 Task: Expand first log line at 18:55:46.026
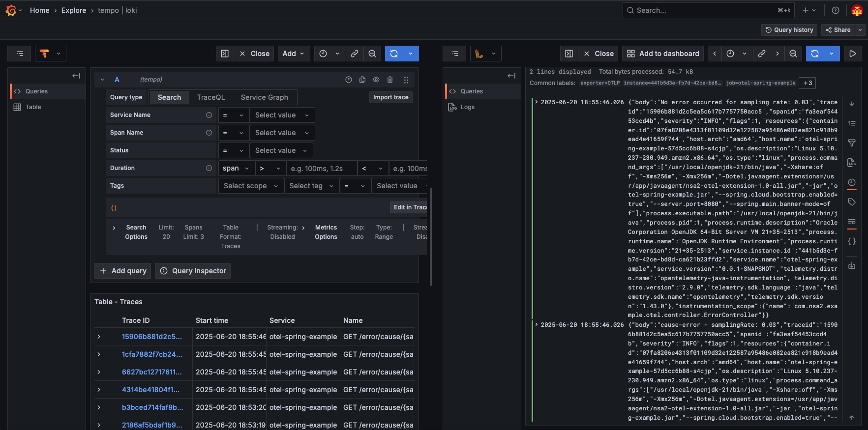click(537, 102)
